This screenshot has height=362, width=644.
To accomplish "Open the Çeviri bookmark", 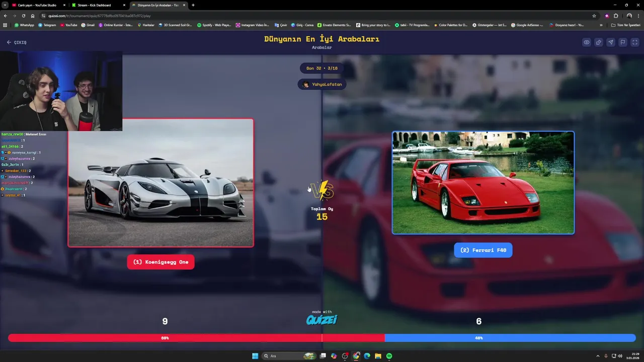I will (x=281, y=25).
